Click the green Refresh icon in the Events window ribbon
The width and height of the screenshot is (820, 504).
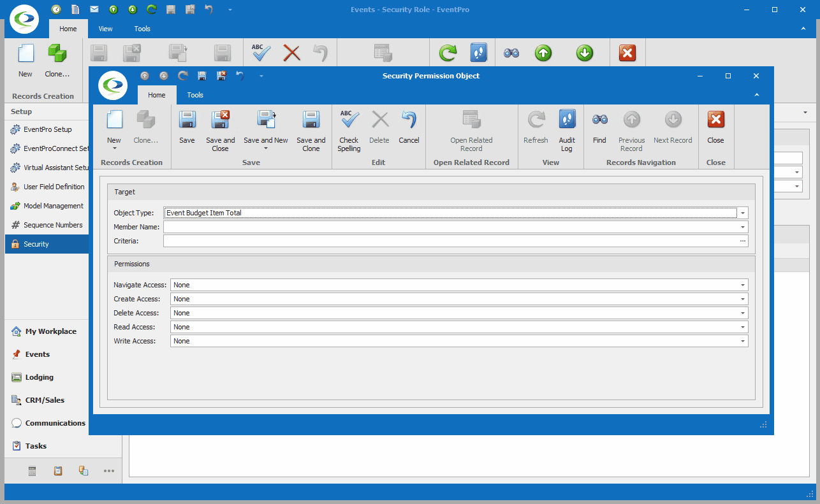[x=448, y=53]
